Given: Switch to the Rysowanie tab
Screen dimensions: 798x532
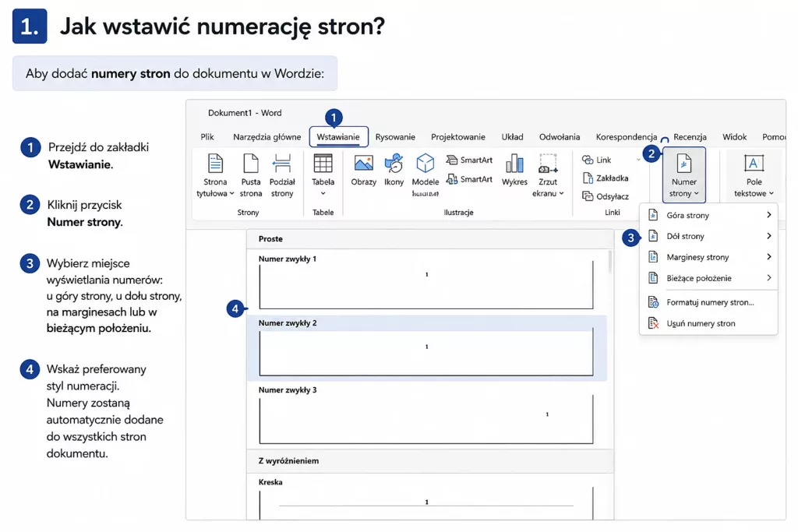Looking at the screenshot, I should coord(395,137).
